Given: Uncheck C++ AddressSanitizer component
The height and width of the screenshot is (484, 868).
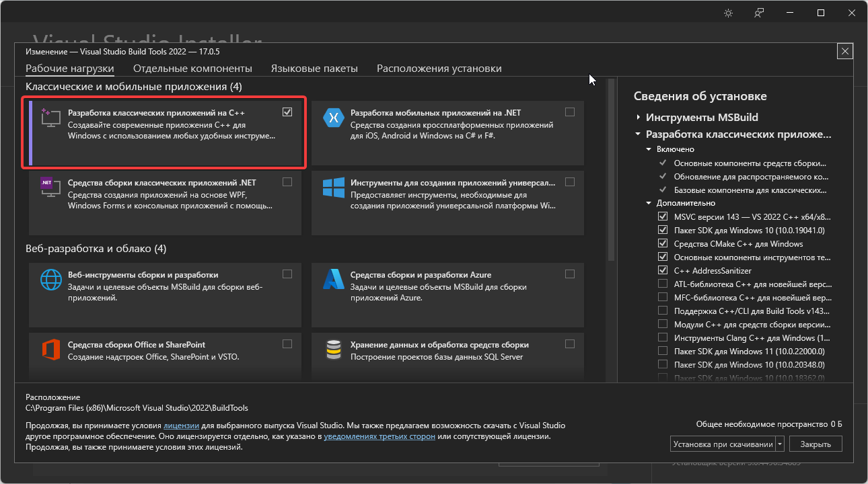Looking at the screenshot, I should 662,271.
